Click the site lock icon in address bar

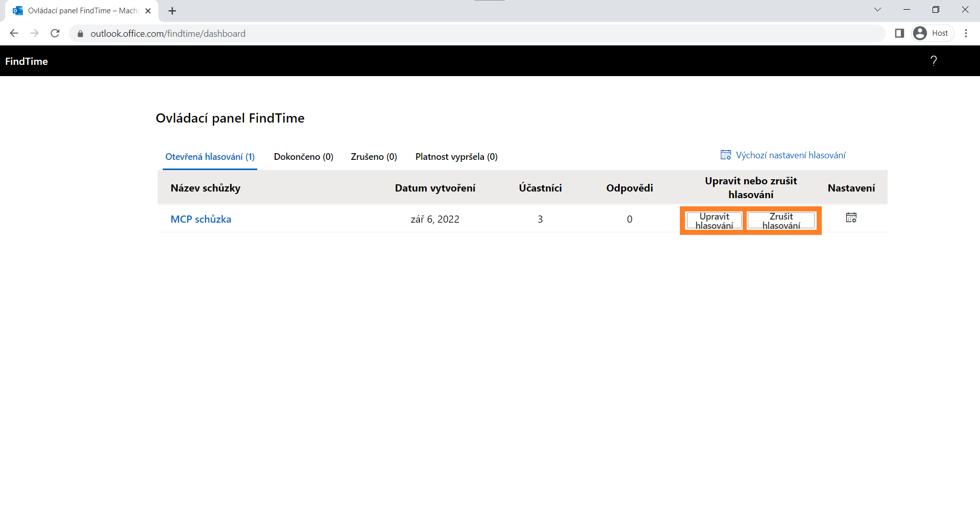[x=80, y=34]
